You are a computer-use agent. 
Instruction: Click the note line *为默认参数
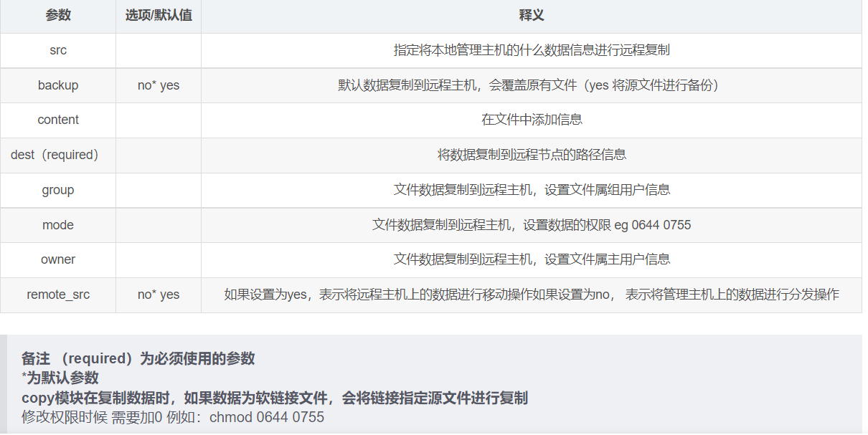60,378
